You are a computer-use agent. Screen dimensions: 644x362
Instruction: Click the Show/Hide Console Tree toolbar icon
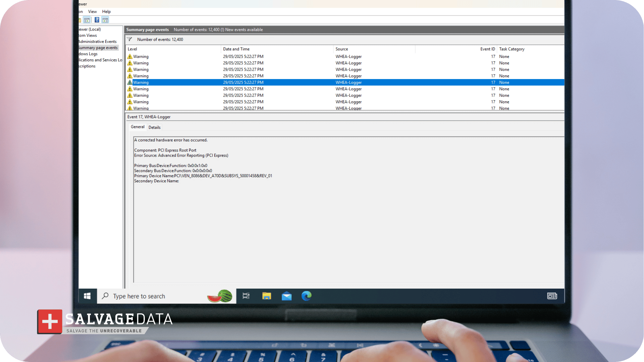click(x=87, y=20)
